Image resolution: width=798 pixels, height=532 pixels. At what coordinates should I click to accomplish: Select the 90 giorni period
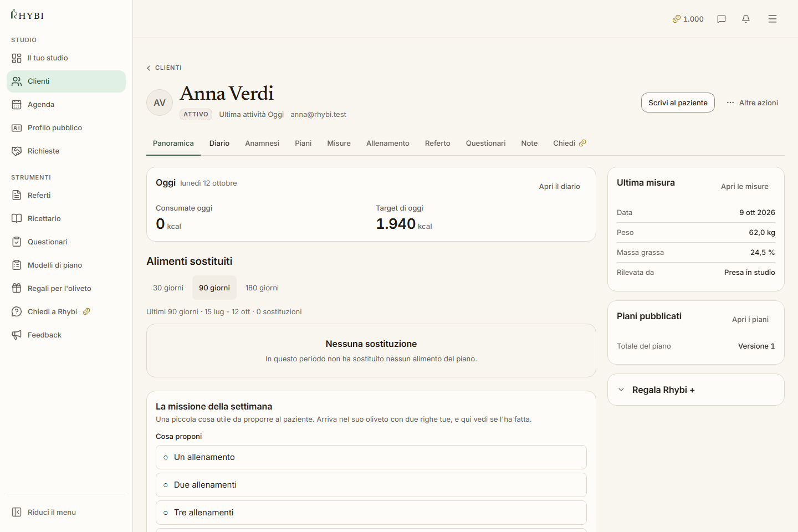point(214,288)
